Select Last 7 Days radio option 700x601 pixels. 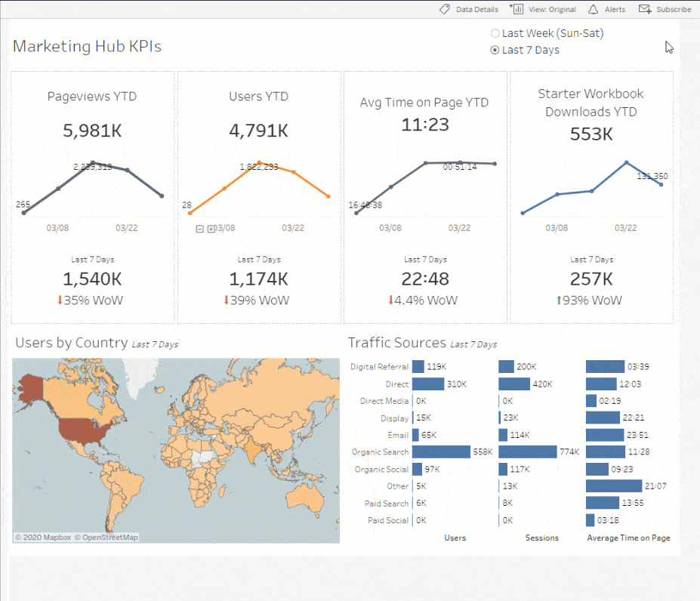pyautogui.click(x=495, y=50)
